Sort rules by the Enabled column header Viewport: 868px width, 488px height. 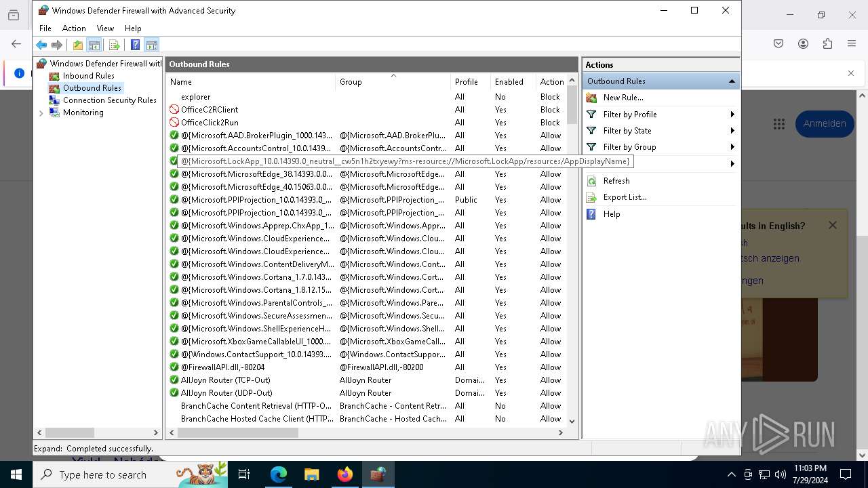pyautogui.click(x=513, y=82)
